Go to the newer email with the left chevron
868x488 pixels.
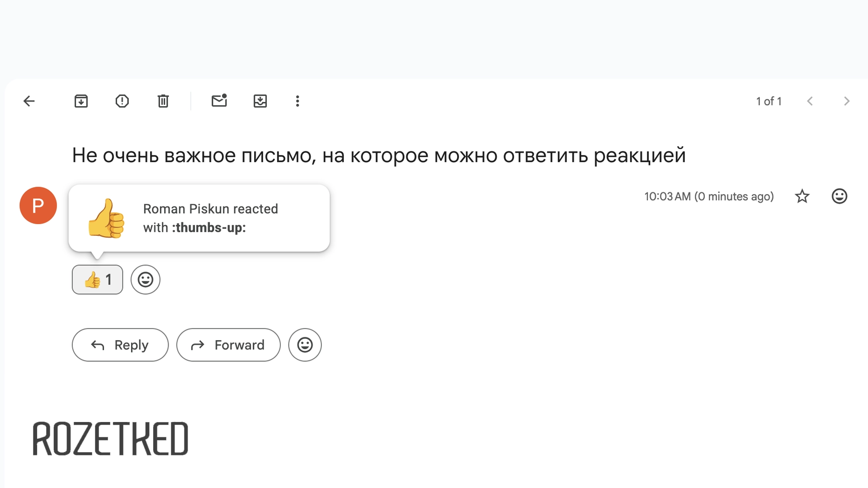tap(810, 101)
